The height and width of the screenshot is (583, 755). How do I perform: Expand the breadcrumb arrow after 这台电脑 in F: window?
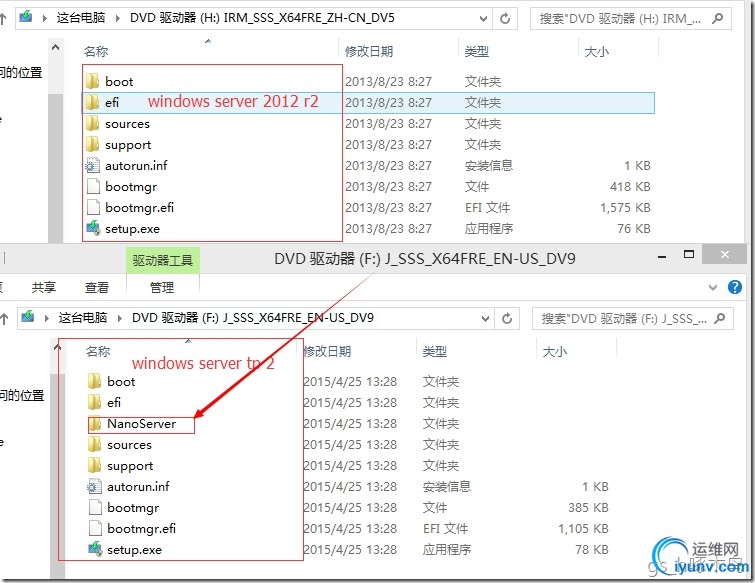[119, 318]
